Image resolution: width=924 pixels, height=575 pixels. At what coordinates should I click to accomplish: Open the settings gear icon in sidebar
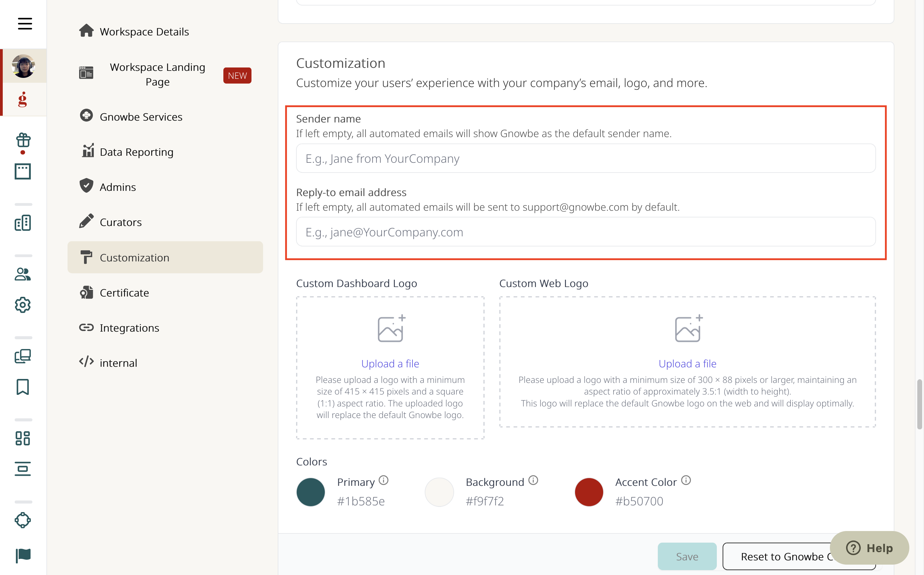(23, 305)
